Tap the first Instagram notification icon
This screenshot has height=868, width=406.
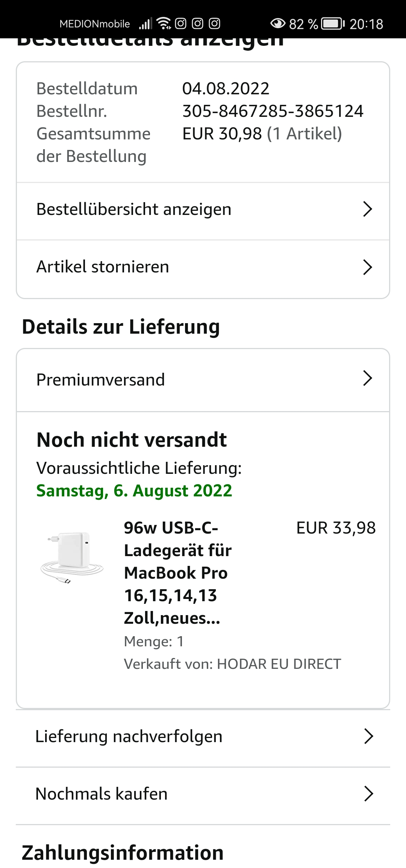(x=180, y=24)
